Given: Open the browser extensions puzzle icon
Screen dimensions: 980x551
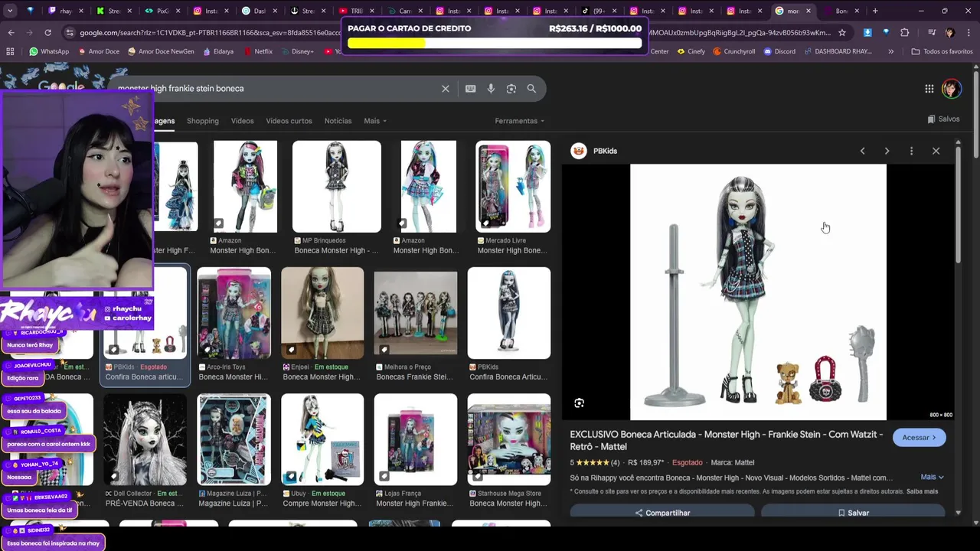Looking at the screenshot, I should (x=905, y=33).
